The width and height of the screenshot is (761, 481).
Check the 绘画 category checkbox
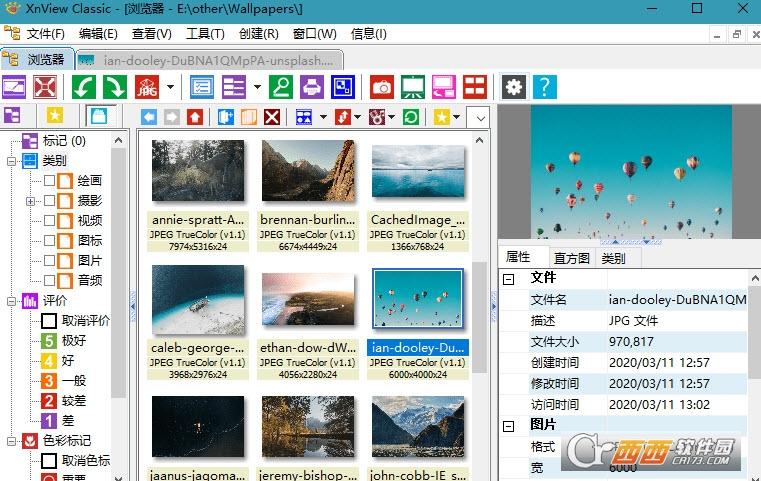[x=49, y=181]
